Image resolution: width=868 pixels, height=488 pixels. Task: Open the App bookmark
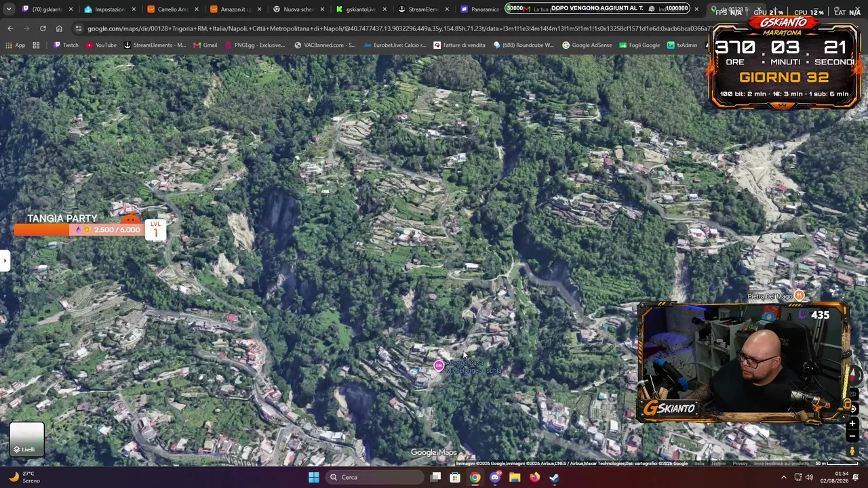15,45
